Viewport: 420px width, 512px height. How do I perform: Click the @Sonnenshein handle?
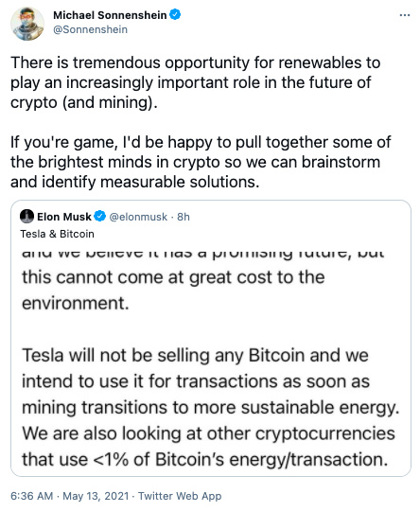point(90,29)
